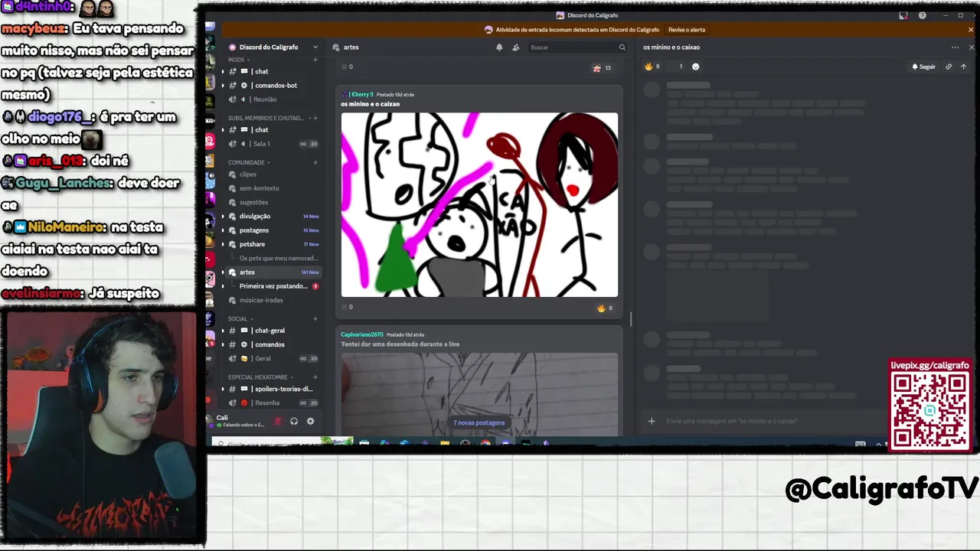This screenshot has width=980, height=551.
Task: Click the fire reaction with 8 in thread panel
Action: click(x=652, y=67)
